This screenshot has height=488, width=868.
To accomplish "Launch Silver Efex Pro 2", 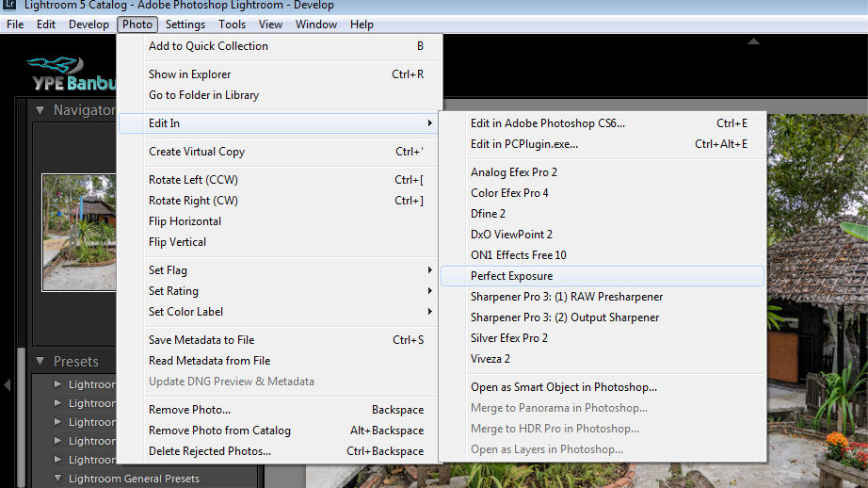I will pos(509,338).
